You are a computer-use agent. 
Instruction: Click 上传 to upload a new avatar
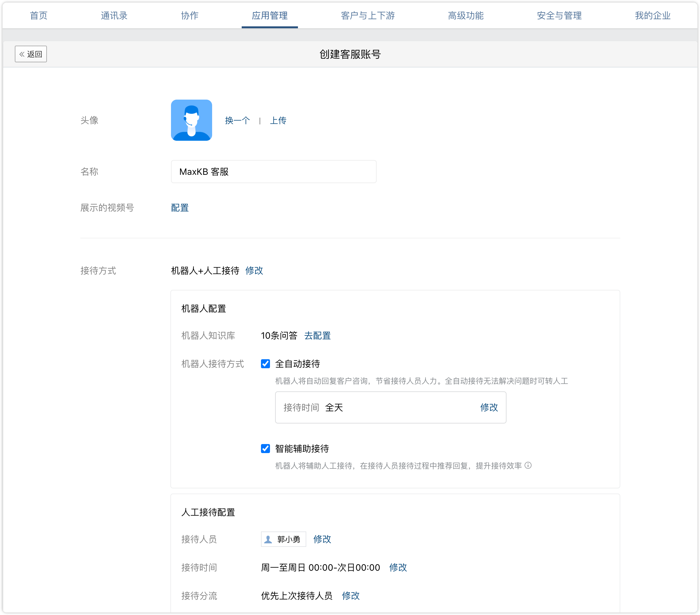(278, 120)
